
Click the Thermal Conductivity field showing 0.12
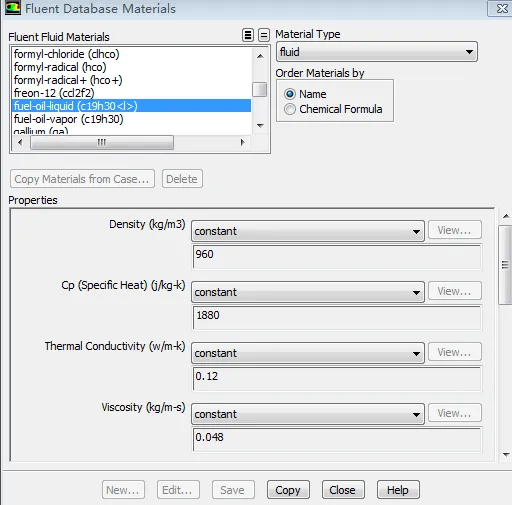pyautogui.click(x=337, y=379)
